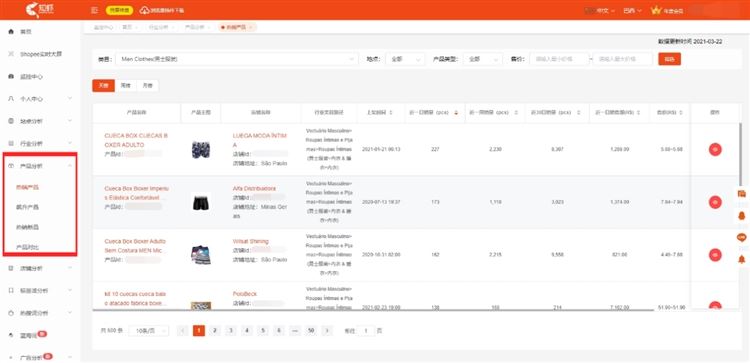This screenshot has height=363, width=750.
Task: Open store Witsat Shining
Action: click(251, 242)
